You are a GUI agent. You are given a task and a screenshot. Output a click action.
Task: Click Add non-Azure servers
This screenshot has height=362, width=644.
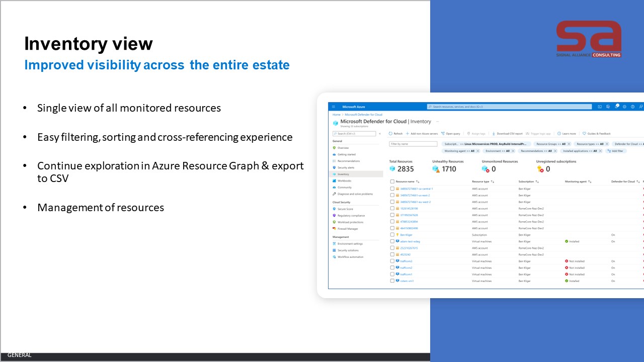422,134
